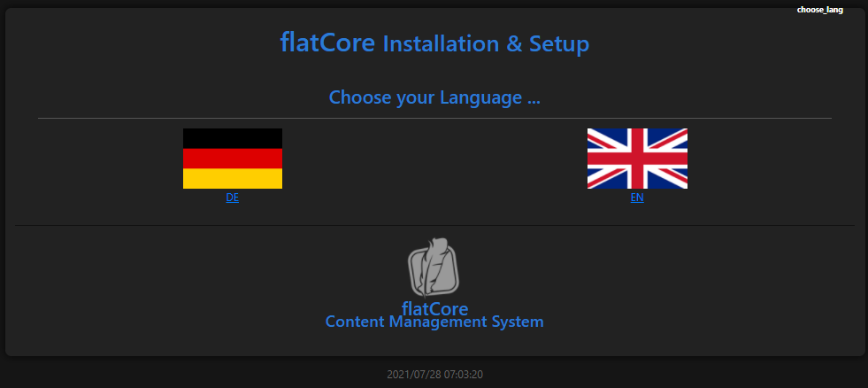Click the black stripe of German flag
The image size is (868, 388).
[x=233, y=138]
